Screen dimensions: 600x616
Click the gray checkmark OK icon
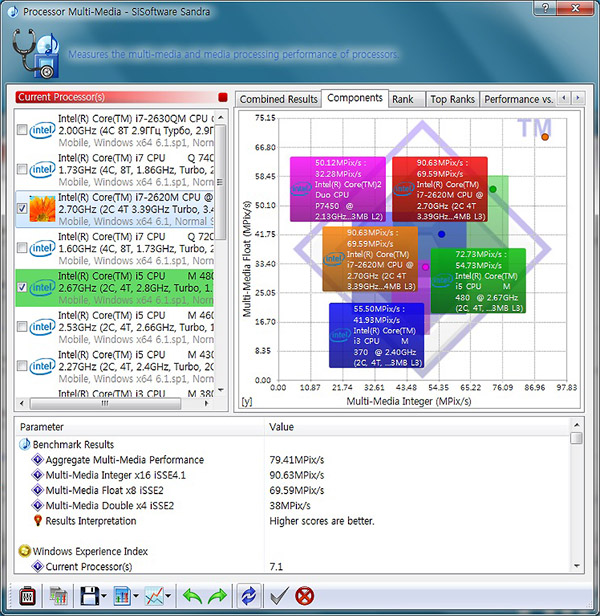[279, 596]
